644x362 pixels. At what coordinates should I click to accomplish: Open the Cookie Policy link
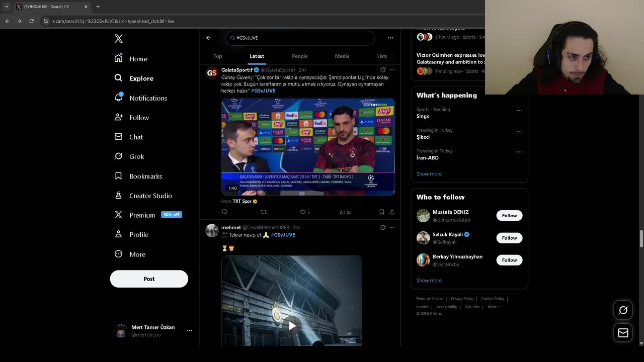[x=493, y=299]
